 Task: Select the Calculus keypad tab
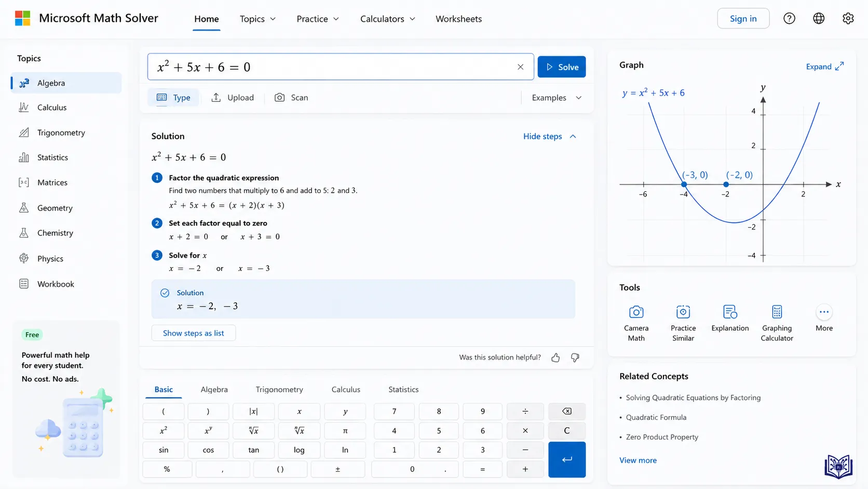point(346,389)
